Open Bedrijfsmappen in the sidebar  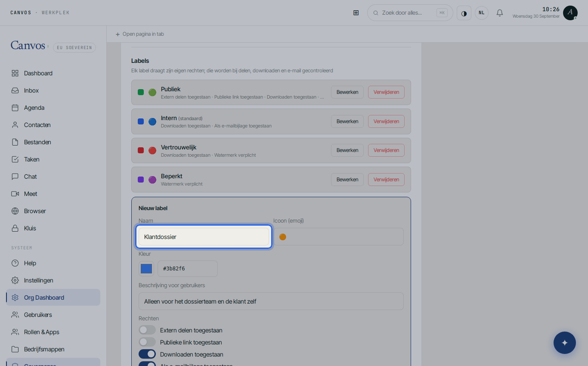(53, 349)
